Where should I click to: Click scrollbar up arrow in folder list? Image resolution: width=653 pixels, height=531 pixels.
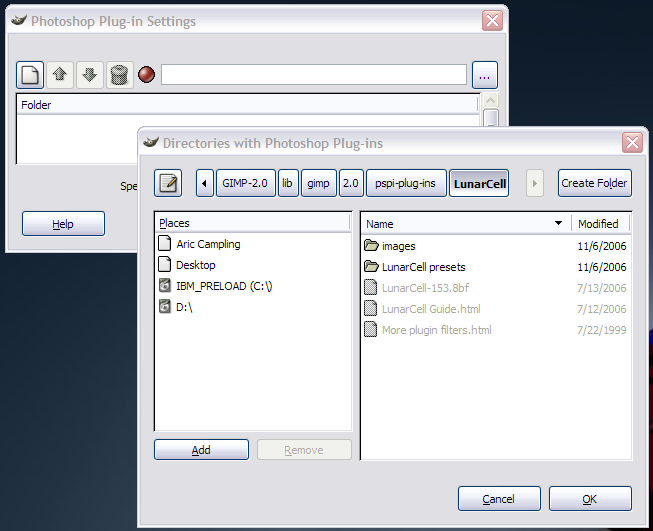(491, 100)
